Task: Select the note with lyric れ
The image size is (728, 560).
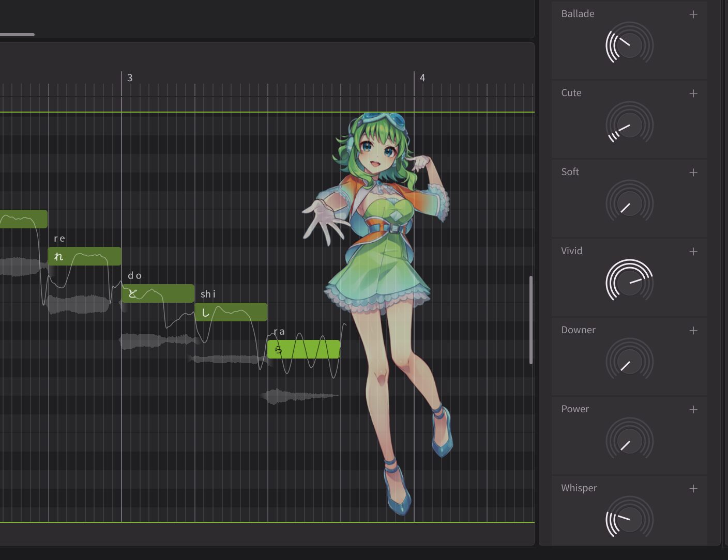Action: coord(85,256)
